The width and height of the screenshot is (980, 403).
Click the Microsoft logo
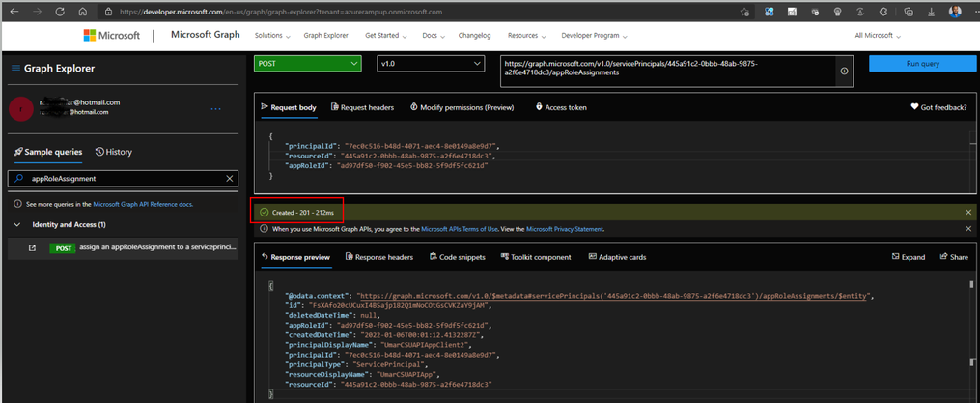112,36
